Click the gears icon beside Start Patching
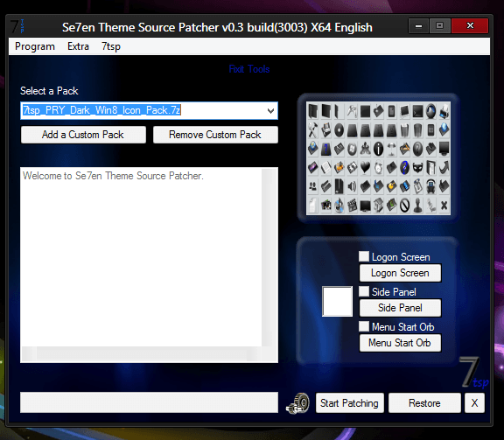 click(297, 403)
